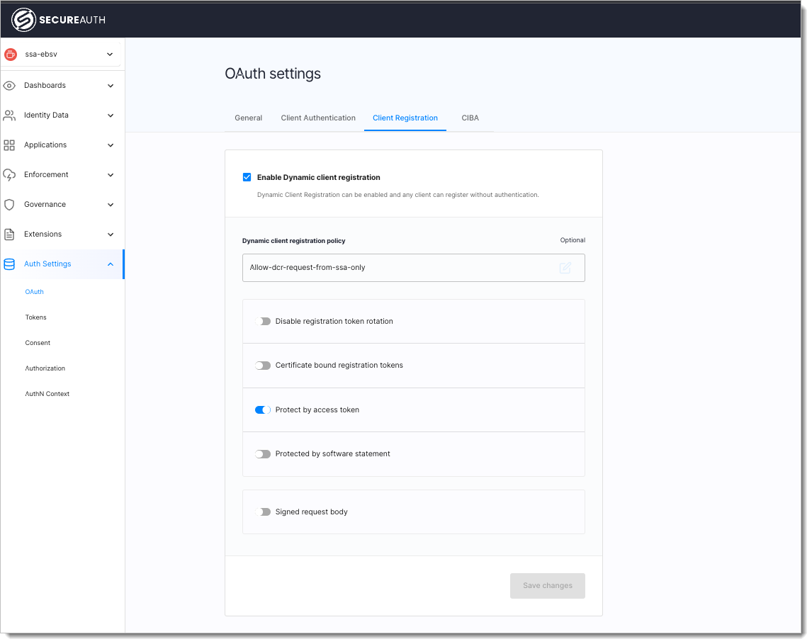Expand the Extensions chevron
The height and width of the screenshot is (644, 812).
tap(111, 235)
